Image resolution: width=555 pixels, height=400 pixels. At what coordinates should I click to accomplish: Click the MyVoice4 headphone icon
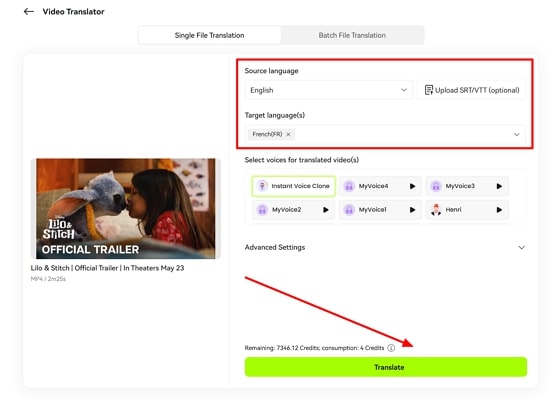click(349, 186)
